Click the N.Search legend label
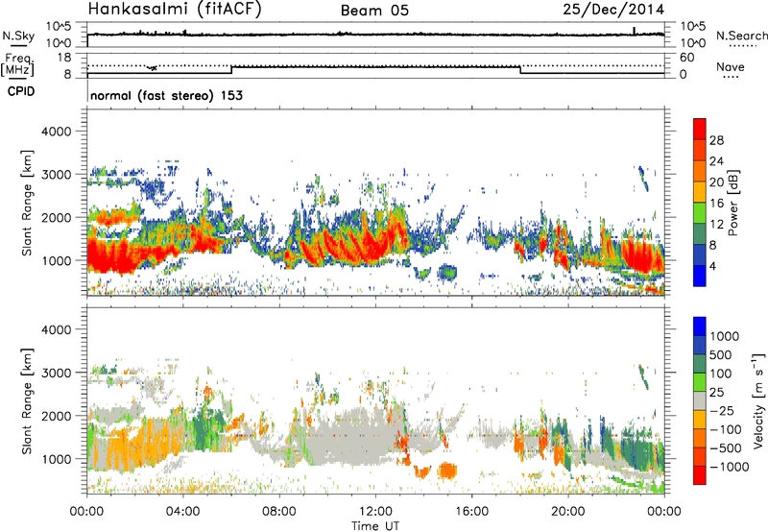This screenshot has width=768, height=532. (742, 36)
